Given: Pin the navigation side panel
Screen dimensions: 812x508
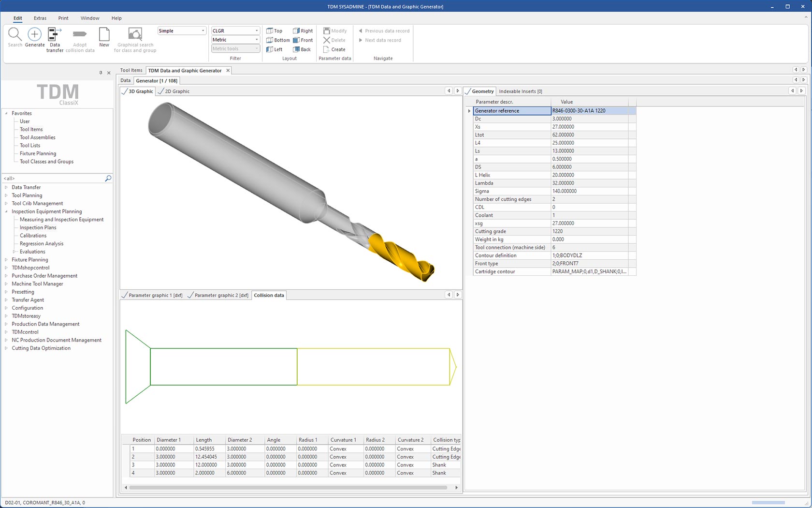Looking at the screenshot, I should tap(101, 73).
